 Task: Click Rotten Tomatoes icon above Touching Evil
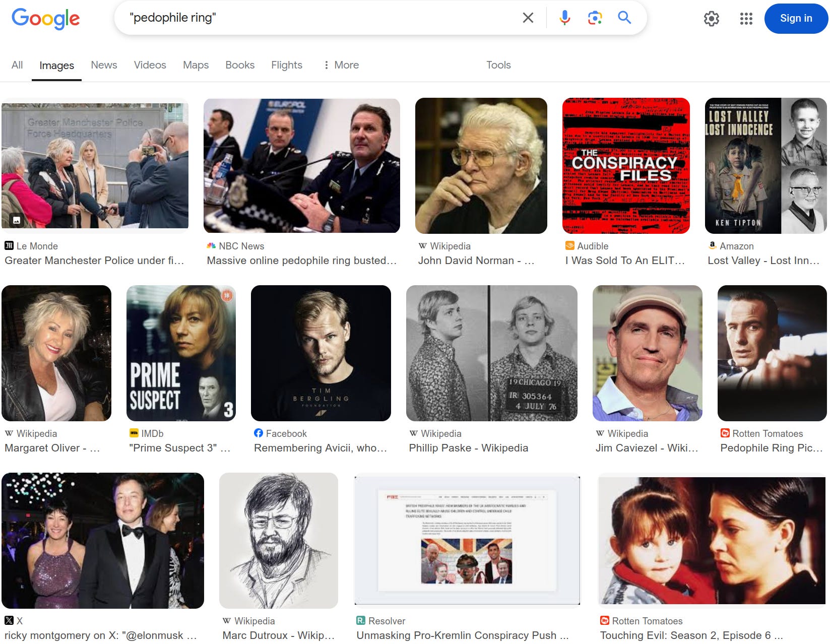tap(604, 621)
